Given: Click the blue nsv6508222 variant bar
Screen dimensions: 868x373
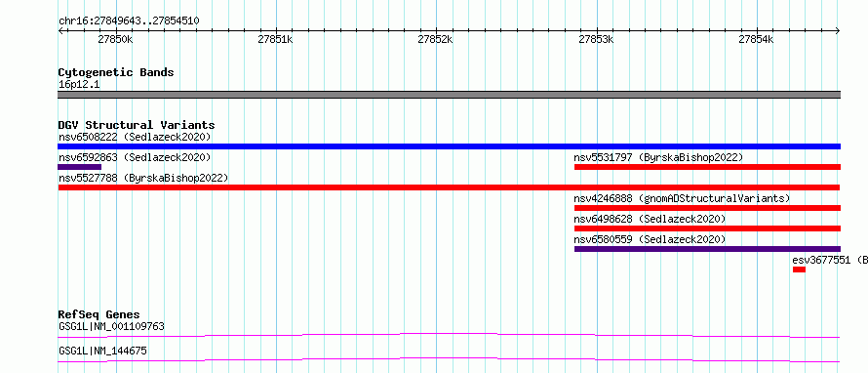Looking at the screenshot, I should pyautogui.click(x=449, y=146).
